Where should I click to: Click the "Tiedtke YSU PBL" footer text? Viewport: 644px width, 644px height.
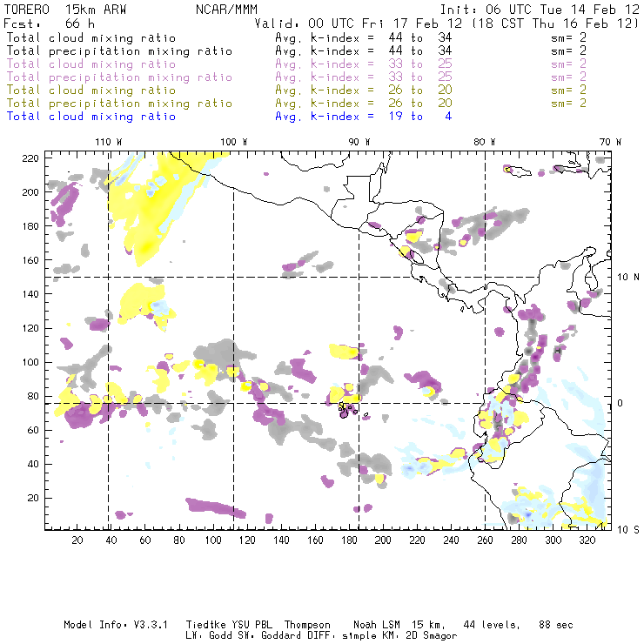(229, 625)
